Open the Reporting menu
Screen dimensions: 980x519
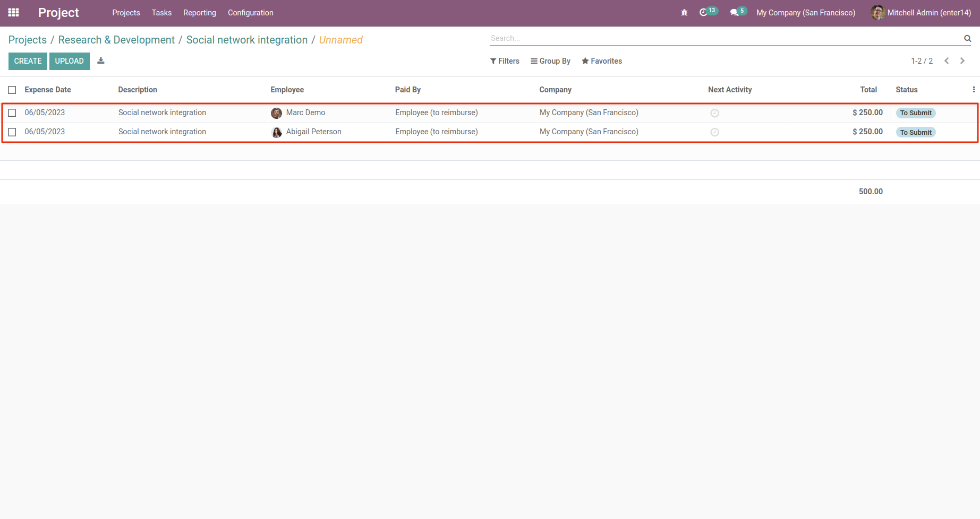tap(200, 13)
